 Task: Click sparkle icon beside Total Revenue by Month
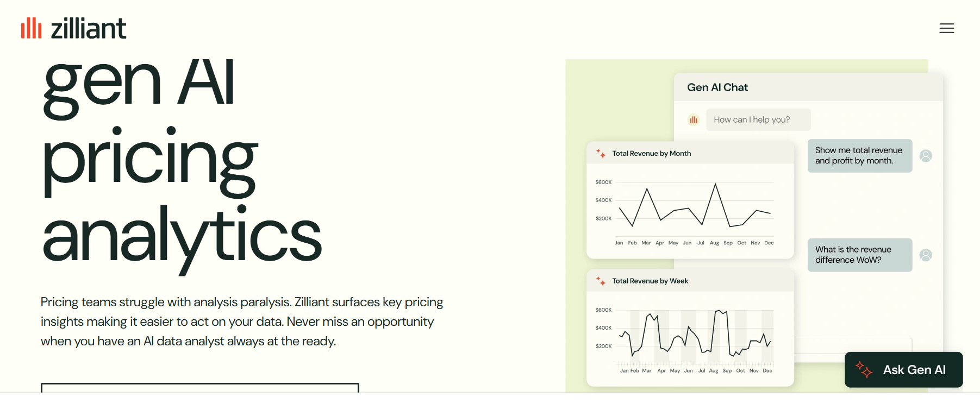601,154
